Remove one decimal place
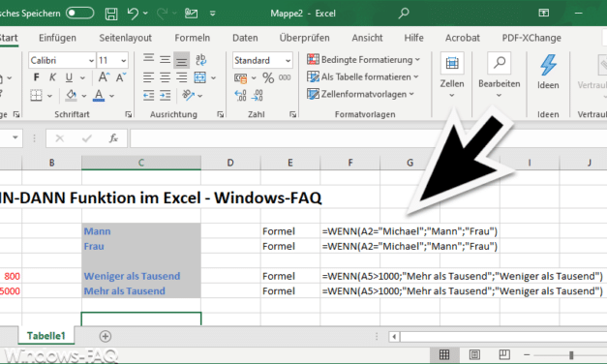Viewport: 607px width, 364px height. click(x=258, y=95)
